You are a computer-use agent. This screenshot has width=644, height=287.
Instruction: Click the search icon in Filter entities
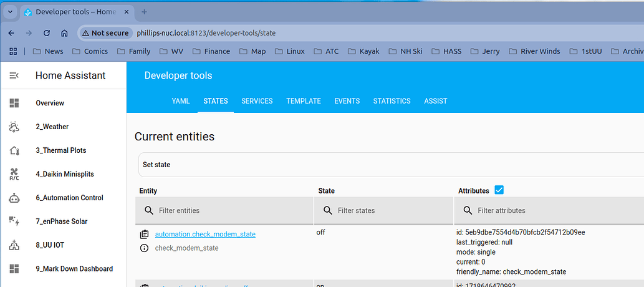click(149, 210)
